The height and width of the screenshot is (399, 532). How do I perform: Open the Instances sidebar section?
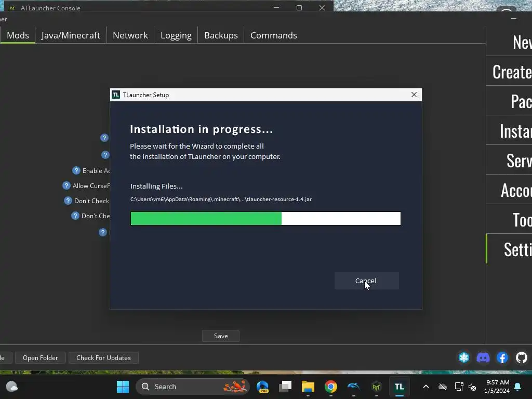509,130
